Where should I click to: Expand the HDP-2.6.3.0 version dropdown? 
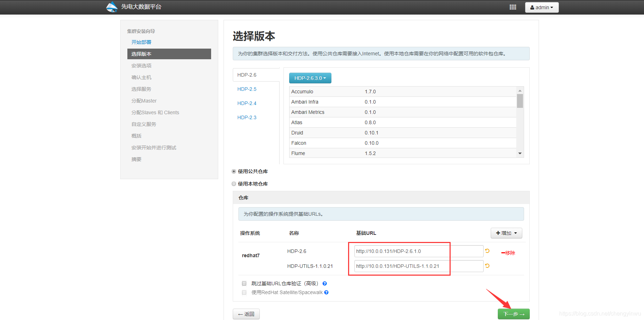pos(310,78)
